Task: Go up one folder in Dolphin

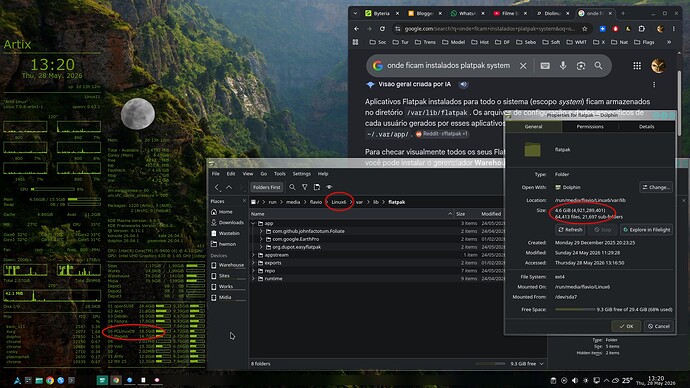Action: [x=229, y=187]
